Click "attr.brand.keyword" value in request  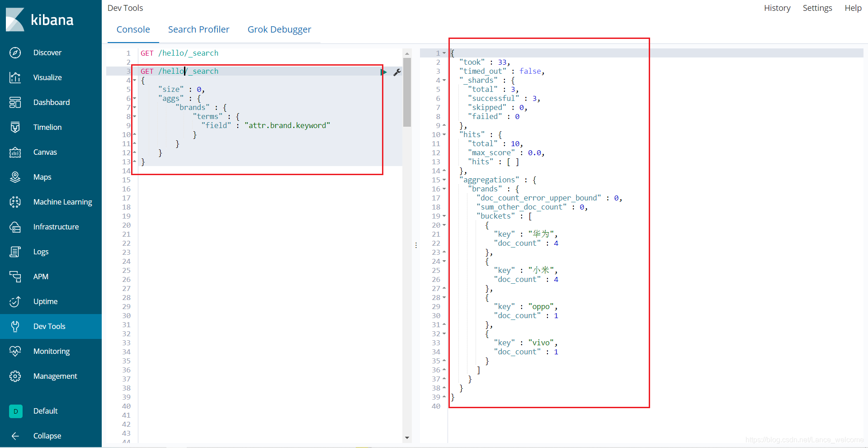(288, 125)
